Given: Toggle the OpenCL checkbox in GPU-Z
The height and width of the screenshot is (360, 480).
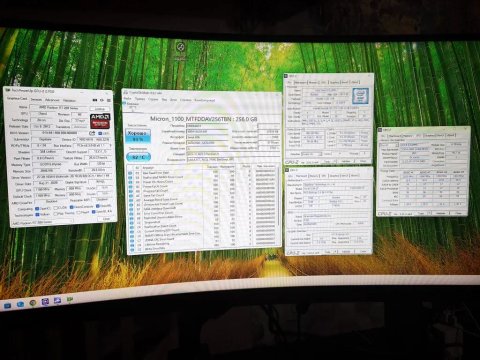Looking at the screenshot, I should (x=37, y=209).
